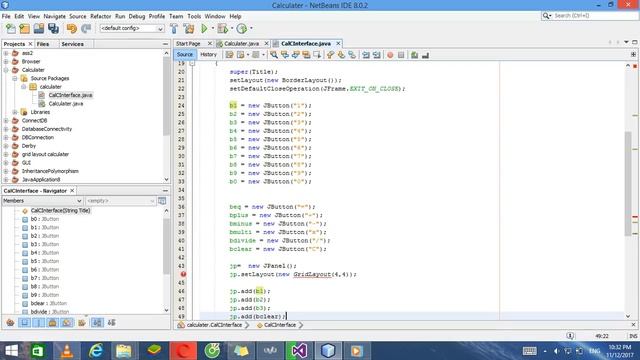Select bclear : JButton in Navigator
Screen dimensions: 640x360
tap(49, 303)
